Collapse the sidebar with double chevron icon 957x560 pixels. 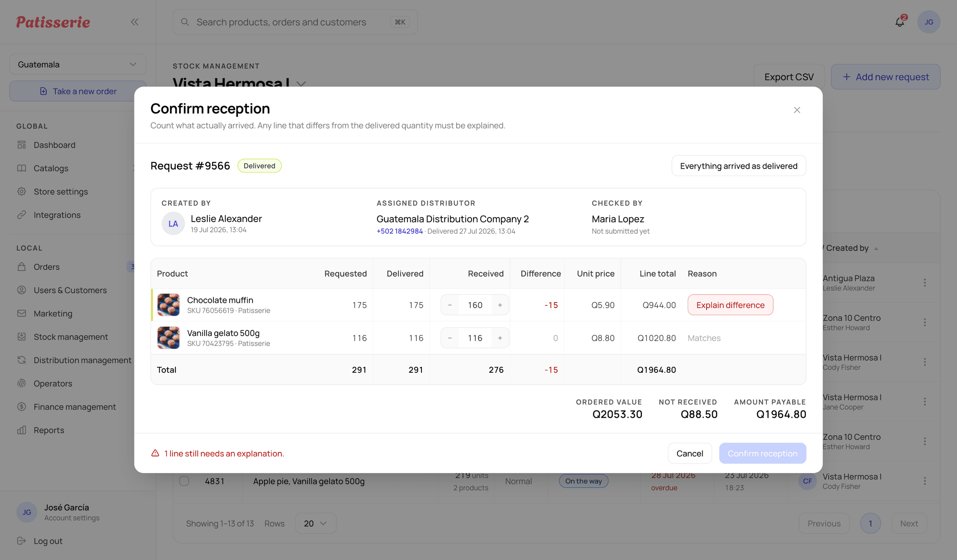(135, 22)
